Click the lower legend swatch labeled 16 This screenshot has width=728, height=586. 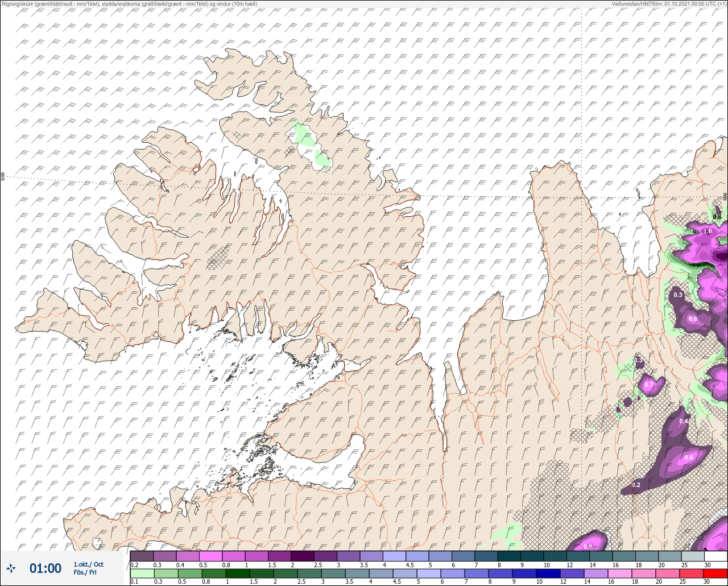620,573
